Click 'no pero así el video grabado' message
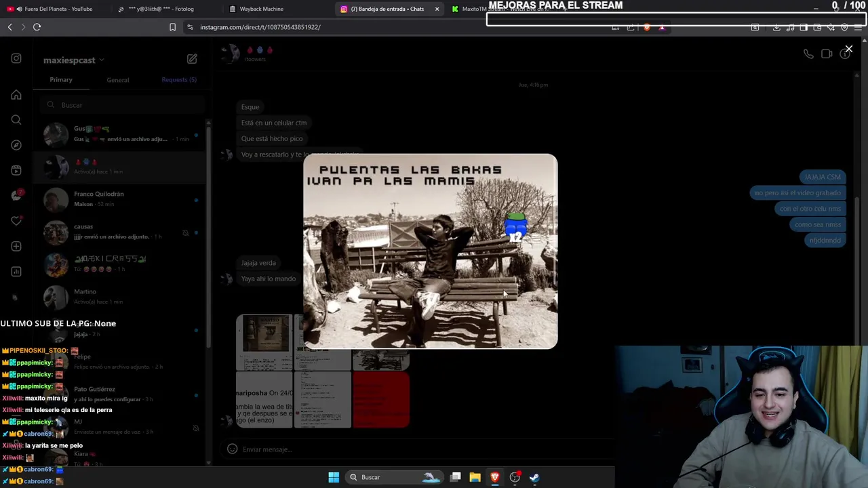Viewport: 868px width, 488px height. coord(797,192)
